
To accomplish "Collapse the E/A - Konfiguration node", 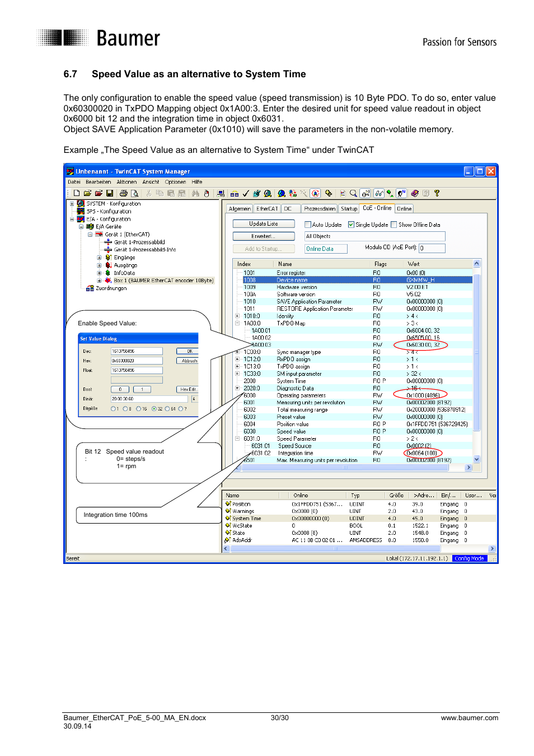I will click(x=72, y=219).
